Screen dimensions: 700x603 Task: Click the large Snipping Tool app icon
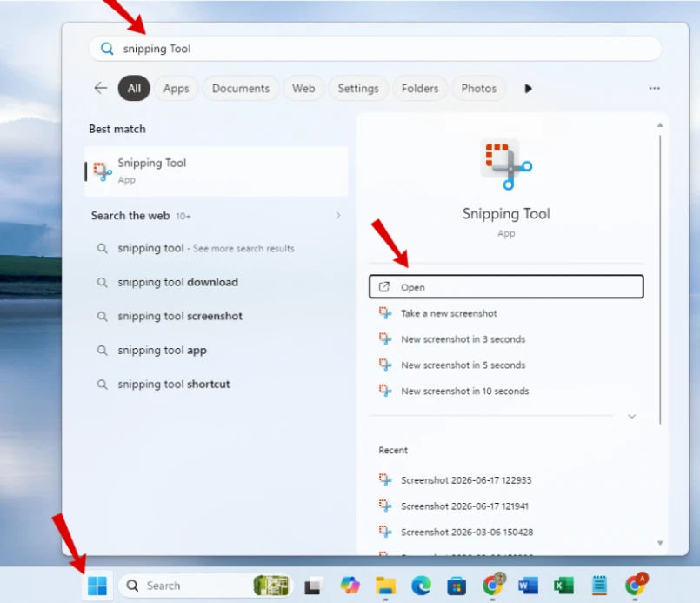(x=506, y=164)
